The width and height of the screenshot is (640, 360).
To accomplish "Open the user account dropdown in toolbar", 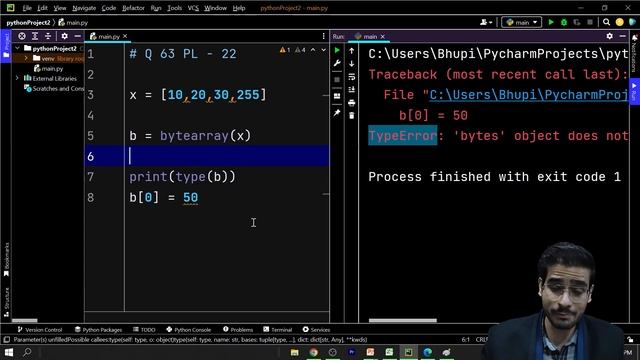I will pyautogui.click(x=486, y=22).
